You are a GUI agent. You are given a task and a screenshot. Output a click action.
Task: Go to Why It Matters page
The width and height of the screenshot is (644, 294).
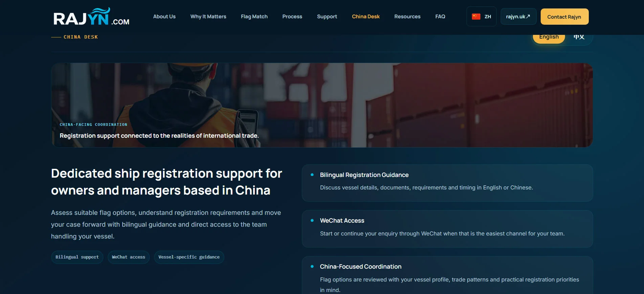point(208,17)
